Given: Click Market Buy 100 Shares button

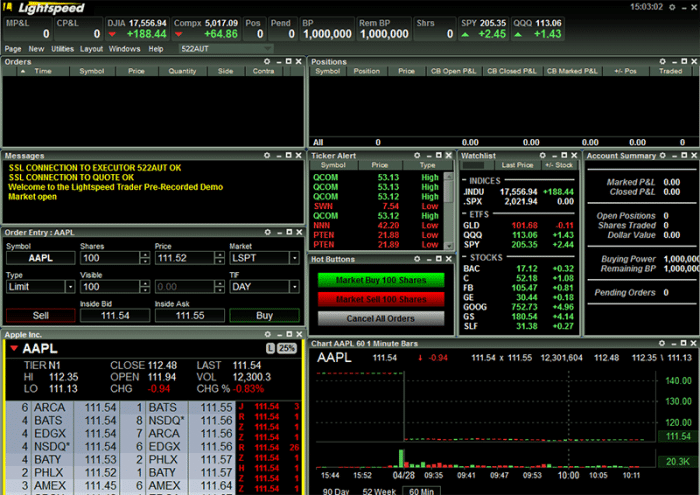Looking at the screenshot, I should (381, 280).
